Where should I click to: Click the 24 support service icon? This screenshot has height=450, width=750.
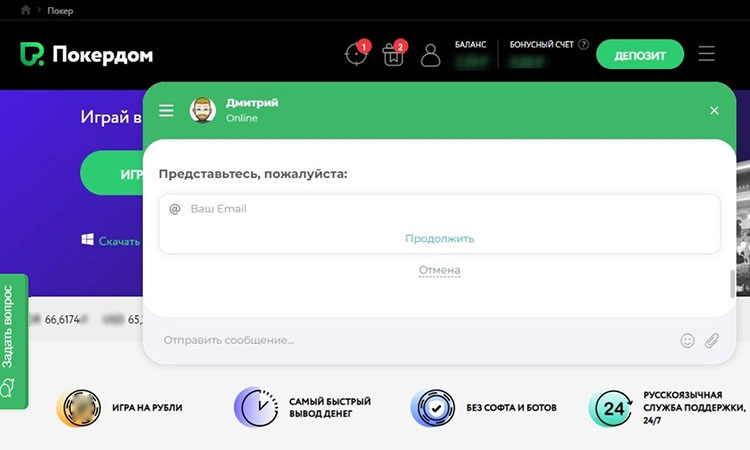click(611, 408)
